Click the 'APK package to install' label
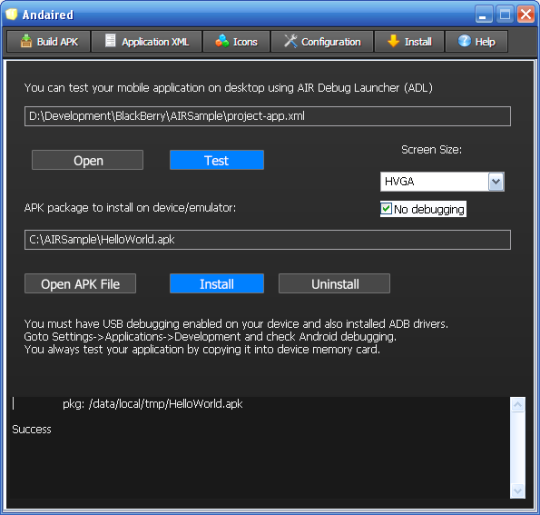This screenshot has height=515, width=540. point(130,208)
